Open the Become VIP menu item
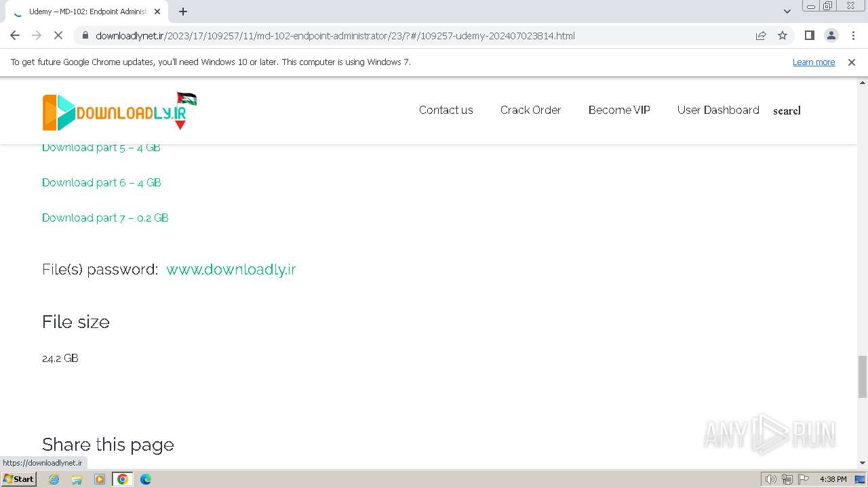The image size is (868, 488). point(619,110)
